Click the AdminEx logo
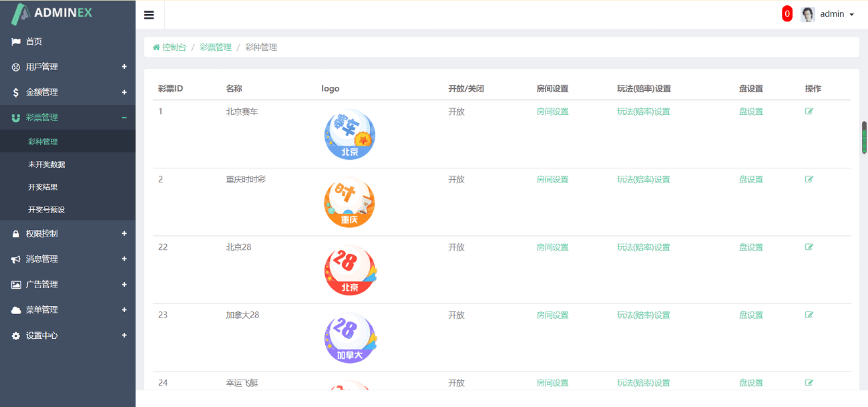 (x=53, y=13)
